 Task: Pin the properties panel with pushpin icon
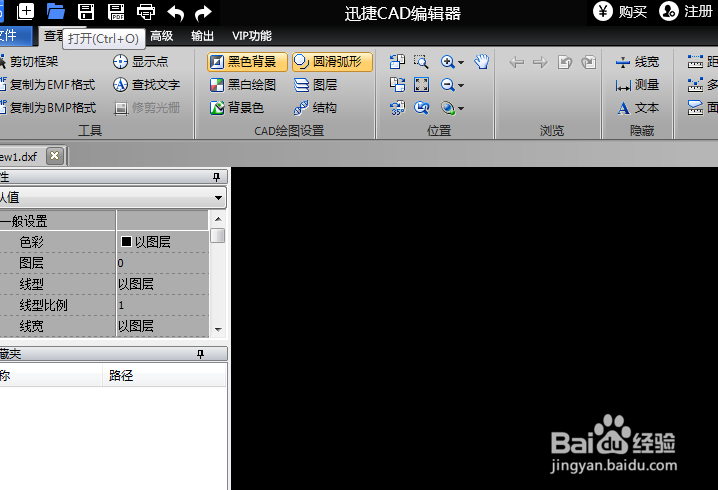click(217, 177)
